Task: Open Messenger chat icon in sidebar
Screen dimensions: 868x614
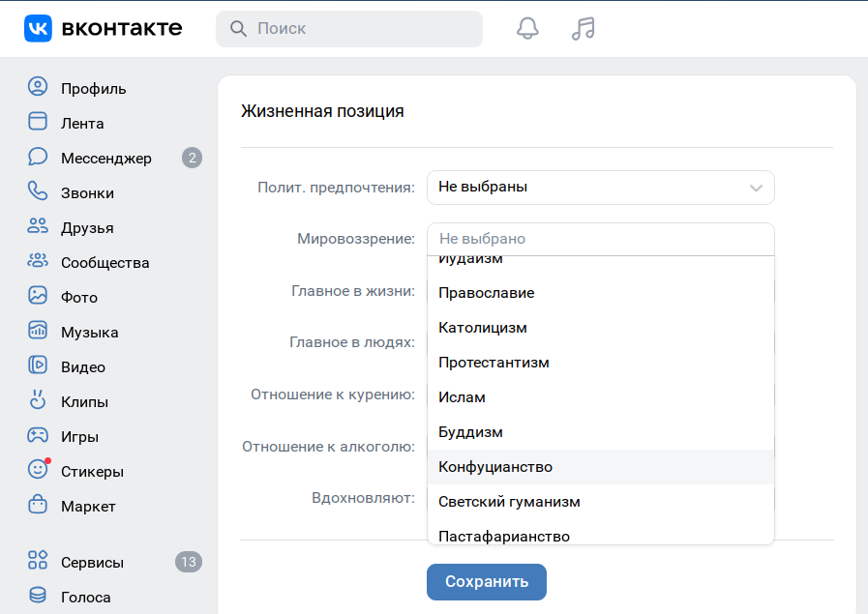Action: pyautogui.click(x=38, y=158)
